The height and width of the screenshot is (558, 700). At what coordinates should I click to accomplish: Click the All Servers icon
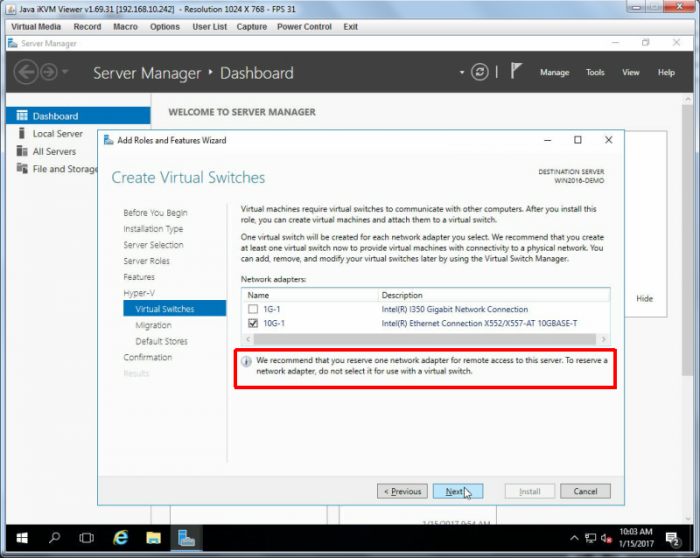(22, 151)
